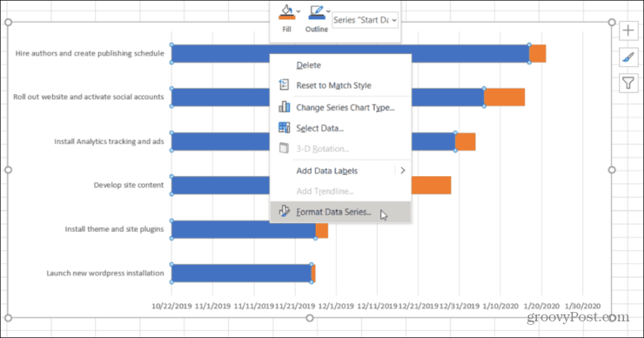
Task: Click the chart's bottom-center resize handle
Action: point(310,318)
